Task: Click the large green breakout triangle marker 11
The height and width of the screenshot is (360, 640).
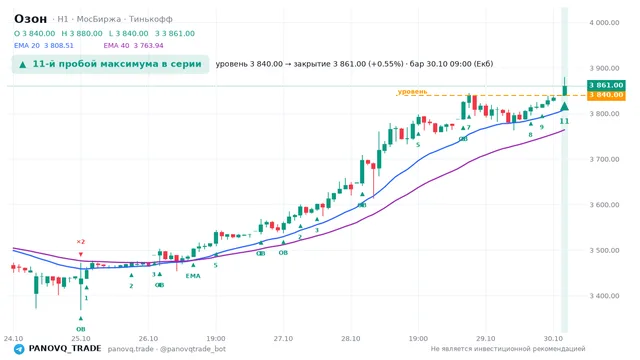Action: coord(564,107)
